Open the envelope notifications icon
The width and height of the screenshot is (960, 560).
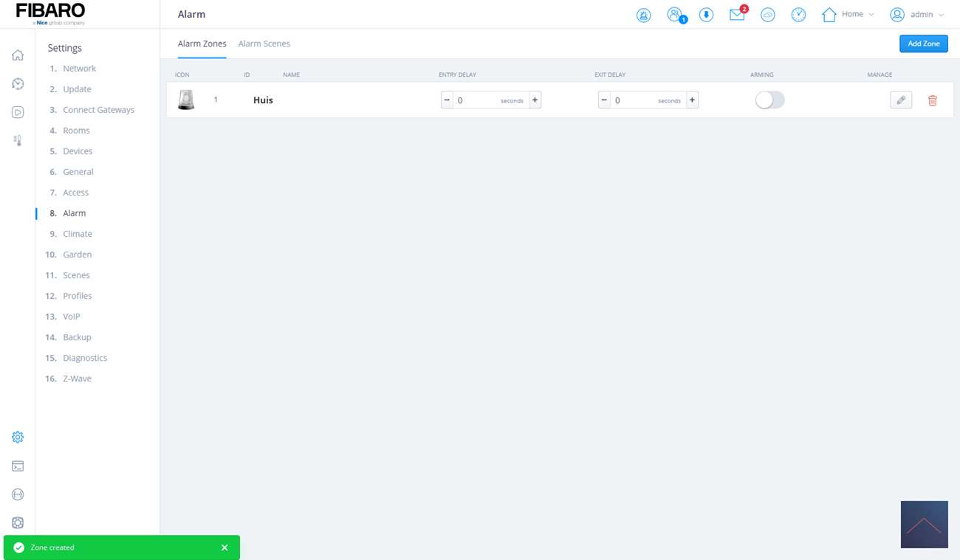coord(737,15)
